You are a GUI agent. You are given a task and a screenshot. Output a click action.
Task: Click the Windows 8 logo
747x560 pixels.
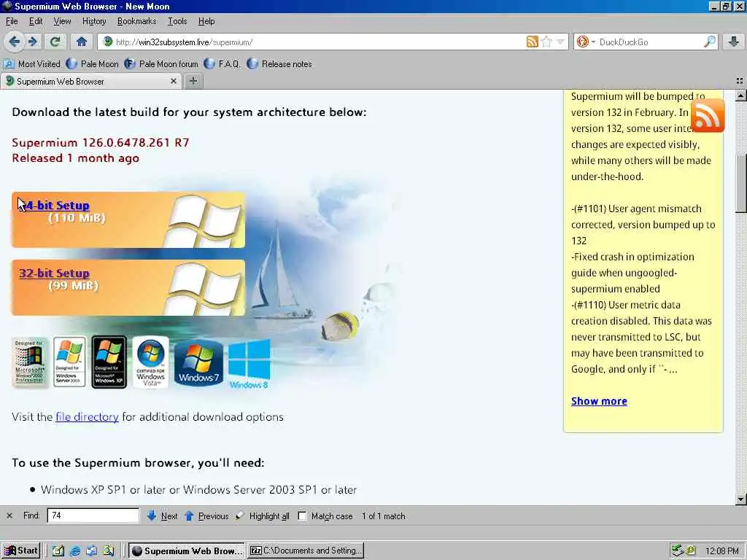pos(249,363)
